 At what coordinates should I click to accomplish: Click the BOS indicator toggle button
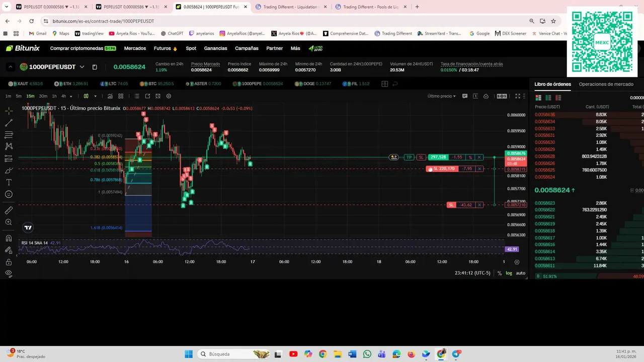(502, 96)
